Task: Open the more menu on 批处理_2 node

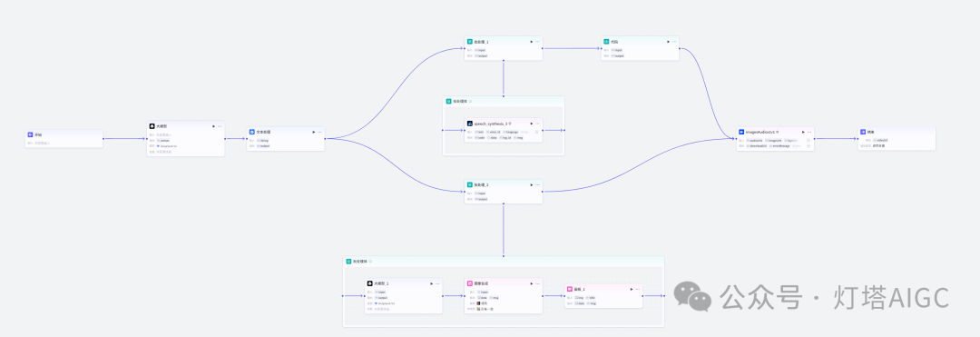Action: [537, 185]
